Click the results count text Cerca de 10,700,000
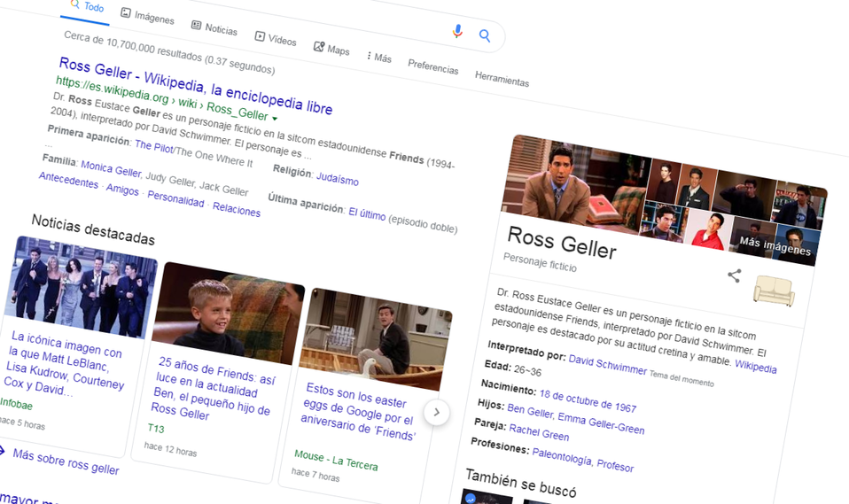The image size is (849, 504). 169,54
